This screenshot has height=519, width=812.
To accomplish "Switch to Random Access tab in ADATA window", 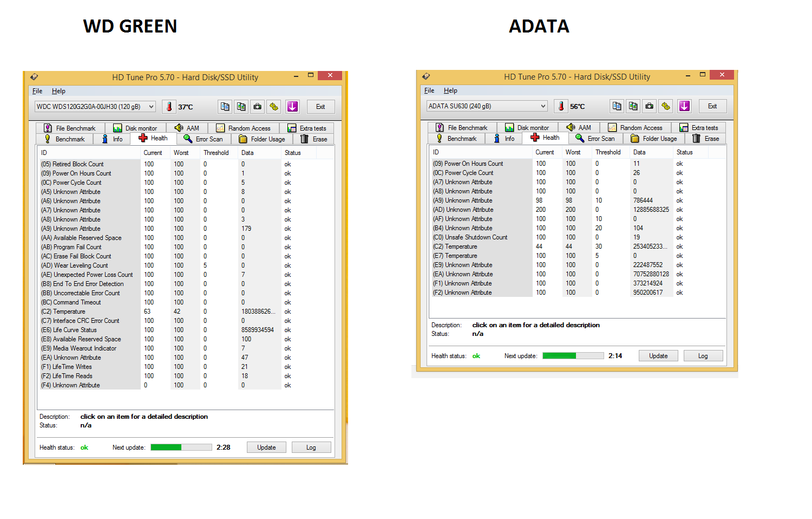I will (635, 128).
